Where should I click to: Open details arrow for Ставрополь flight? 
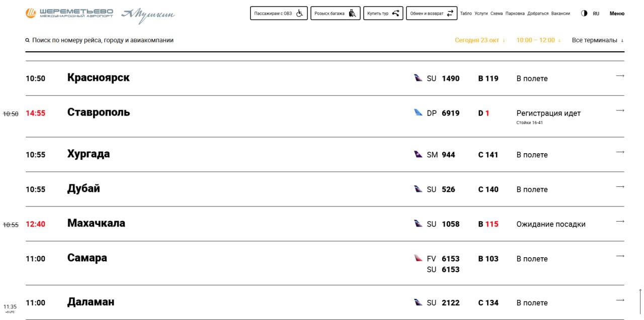620,111
